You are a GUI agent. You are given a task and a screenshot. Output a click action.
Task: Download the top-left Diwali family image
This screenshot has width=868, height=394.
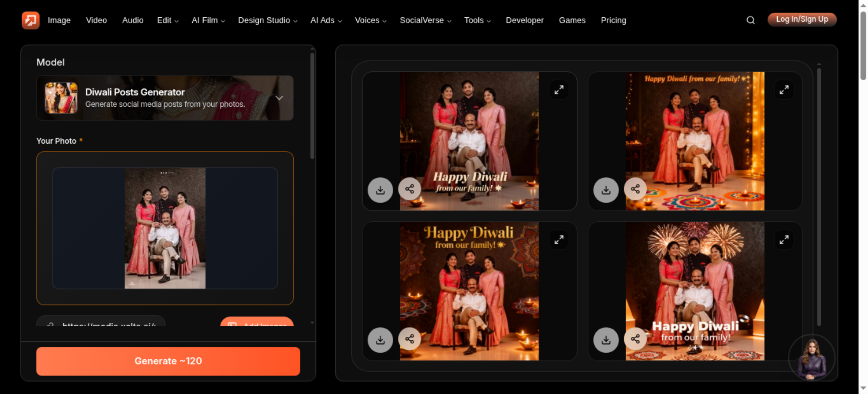[380, 190]
